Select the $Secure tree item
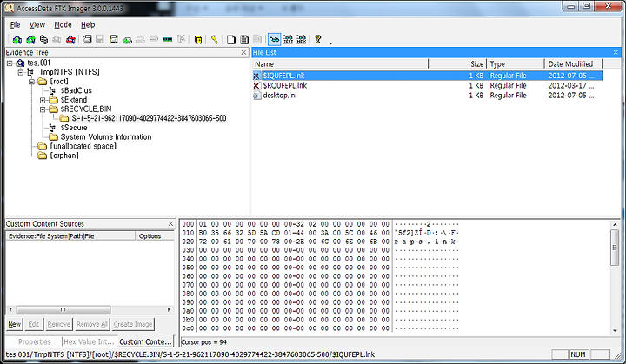 pos(74,128)
